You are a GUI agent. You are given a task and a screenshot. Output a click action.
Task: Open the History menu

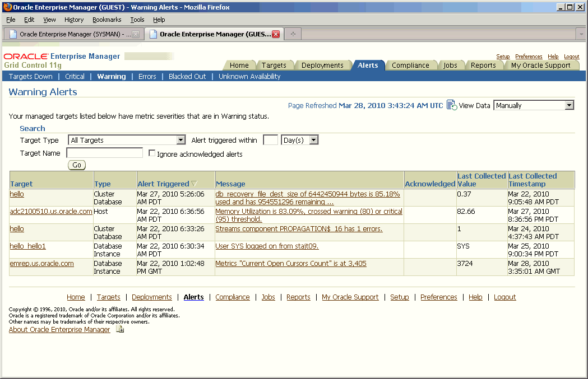pyautogui.click(x=74, y=20)
